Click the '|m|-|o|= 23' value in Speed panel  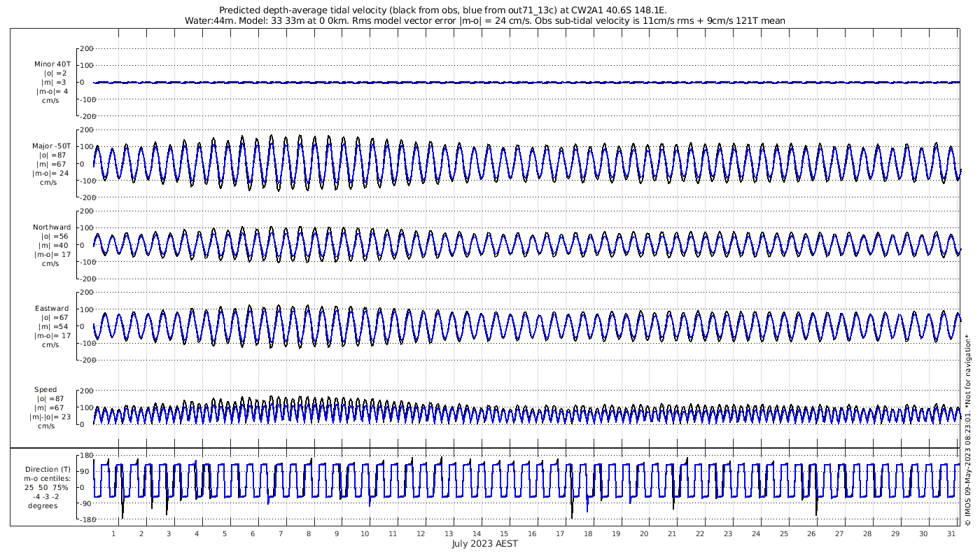point(50,417)
